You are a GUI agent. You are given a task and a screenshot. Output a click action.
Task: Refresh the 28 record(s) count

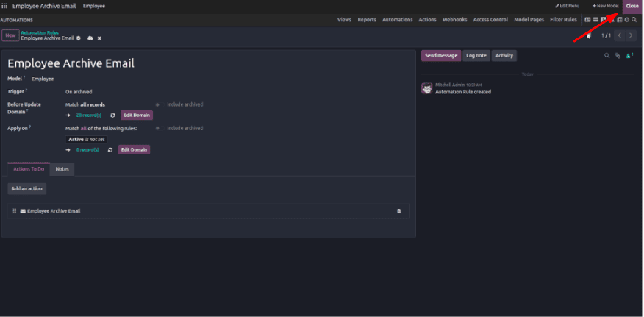[x=112, y=115]
